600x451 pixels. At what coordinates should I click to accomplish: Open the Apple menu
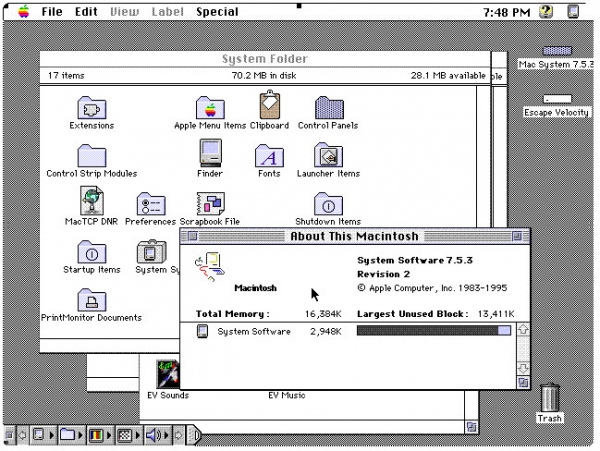[24, 12]
